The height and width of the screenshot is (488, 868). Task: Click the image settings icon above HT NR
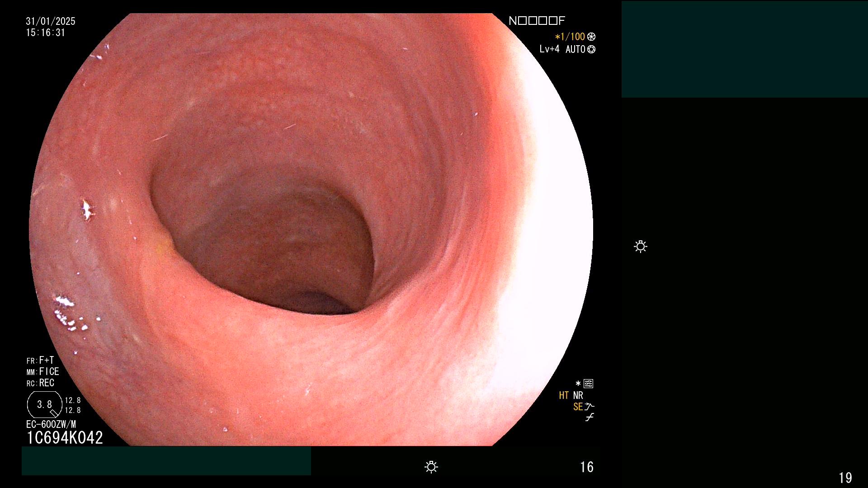588,384
